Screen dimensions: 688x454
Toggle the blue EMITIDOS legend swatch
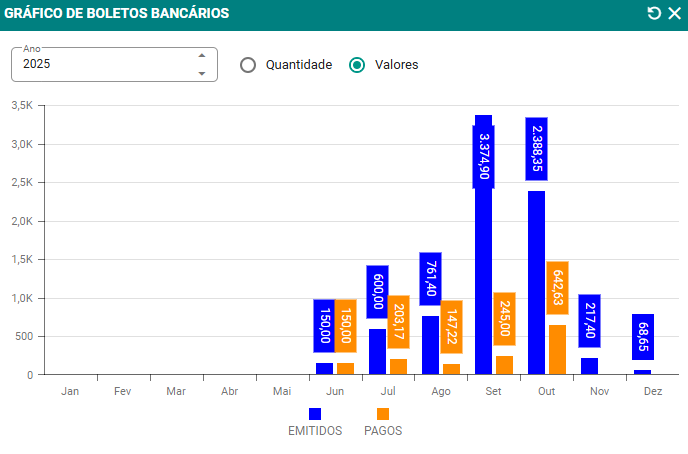(315, 414)
